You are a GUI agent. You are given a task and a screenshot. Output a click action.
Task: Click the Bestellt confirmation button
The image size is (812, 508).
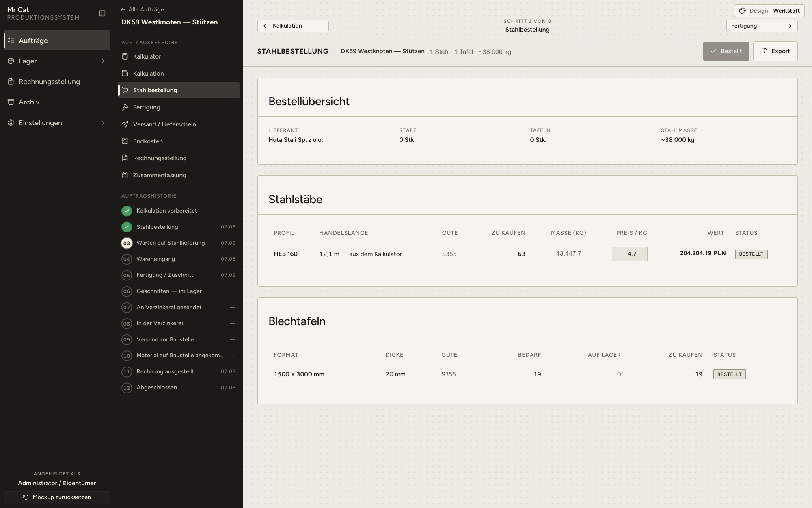726,51
